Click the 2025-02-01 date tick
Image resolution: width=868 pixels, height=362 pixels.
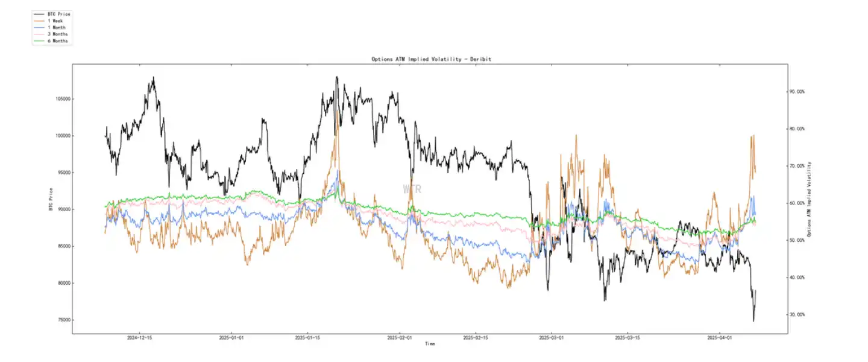tap(399, 338)
